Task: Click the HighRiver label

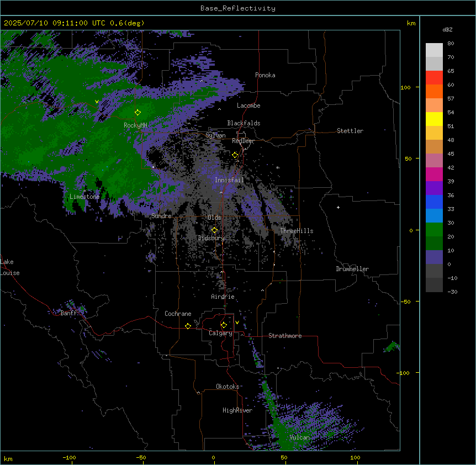Action: point(237,410)
